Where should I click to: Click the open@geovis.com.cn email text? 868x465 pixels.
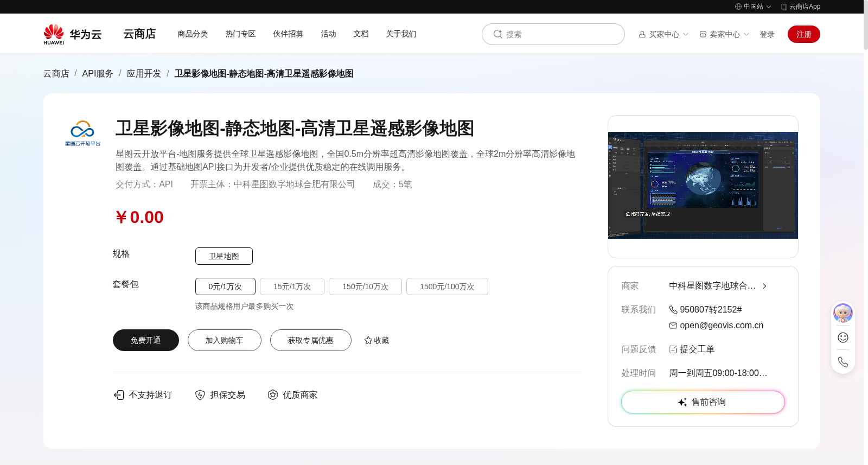pyautogui.click(x=722, y=326)
